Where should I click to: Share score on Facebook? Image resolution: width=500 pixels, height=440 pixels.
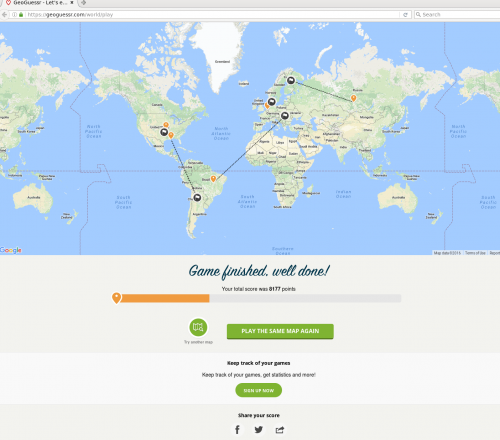pyautogui.click(x=237, y=430)
